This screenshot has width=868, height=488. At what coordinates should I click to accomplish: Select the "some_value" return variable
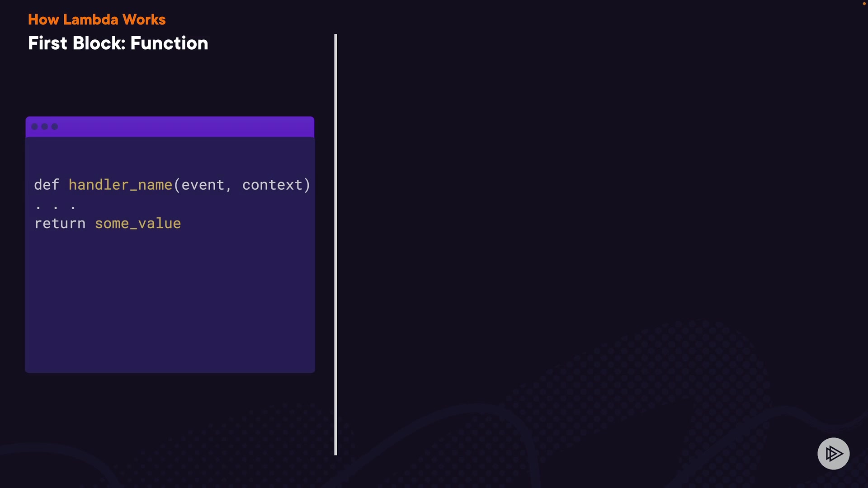point(138,224)
